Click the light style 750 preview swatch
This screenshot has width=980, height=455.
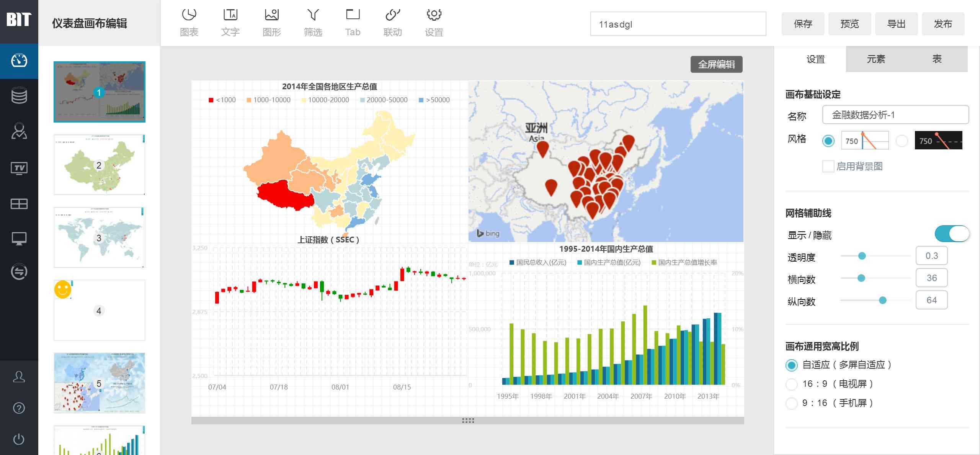tap(865, 140)
